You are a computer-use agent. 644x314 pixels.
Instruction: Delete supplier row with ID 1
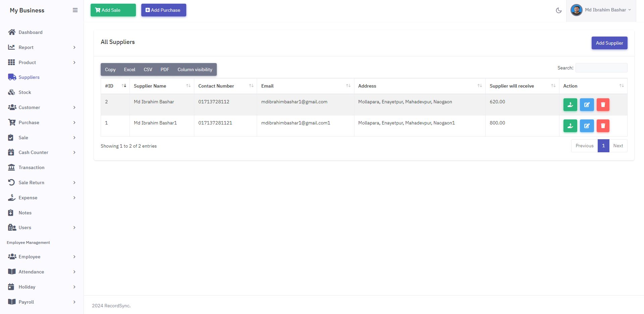coord(603,126)
